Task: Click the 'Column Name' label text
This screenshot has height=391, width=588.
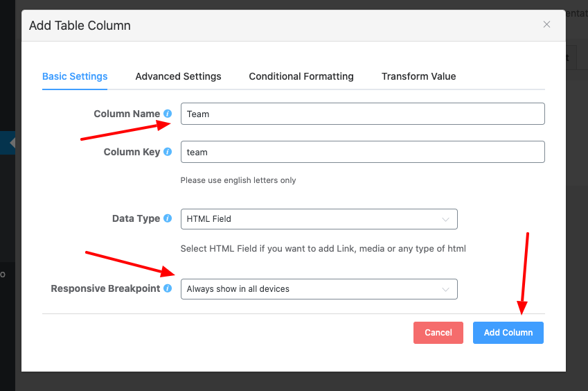Action: [127, 114]
